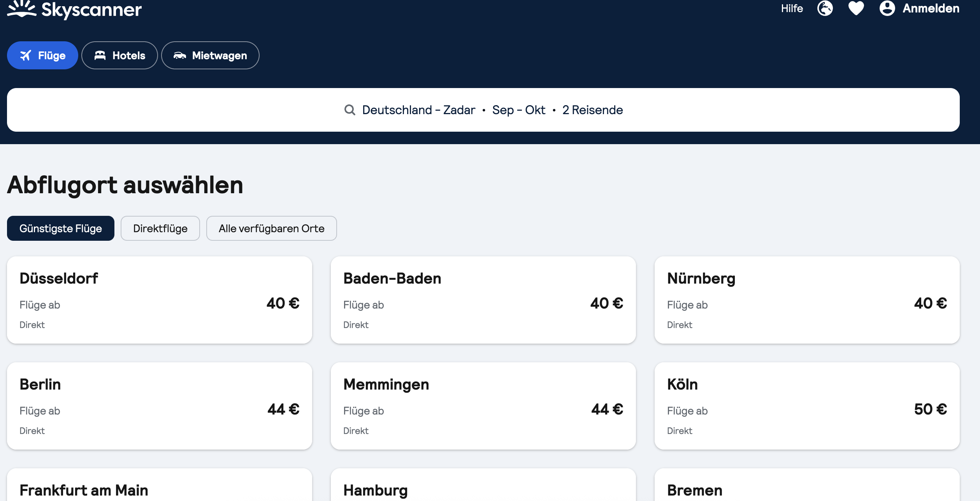
Task: Select the Berlin departure card
Action: (x=160, y=406)
